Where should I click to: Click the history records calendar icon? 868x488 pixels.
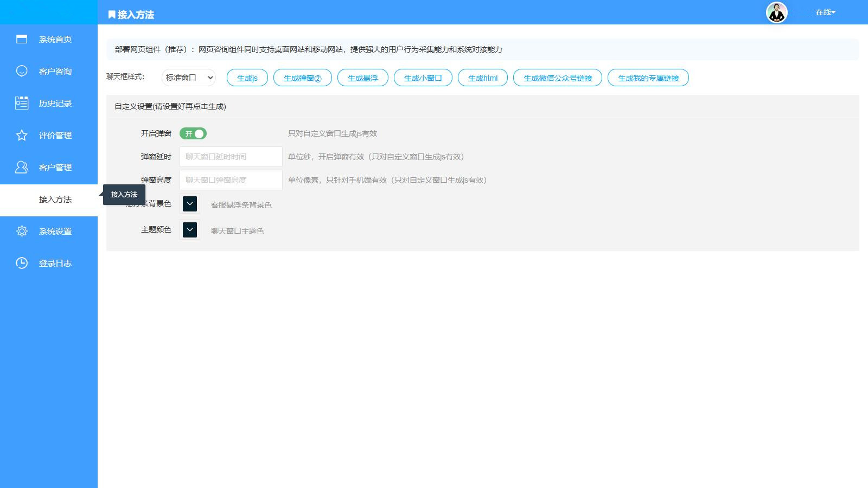pyautogui.click(x=22, y=103)
